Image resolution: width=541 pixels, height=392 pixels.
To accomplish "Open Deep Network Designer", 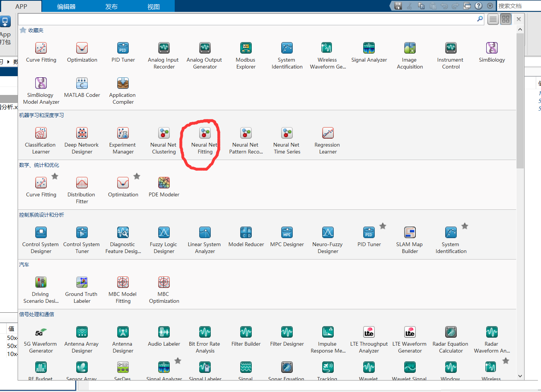I will 82,141.
